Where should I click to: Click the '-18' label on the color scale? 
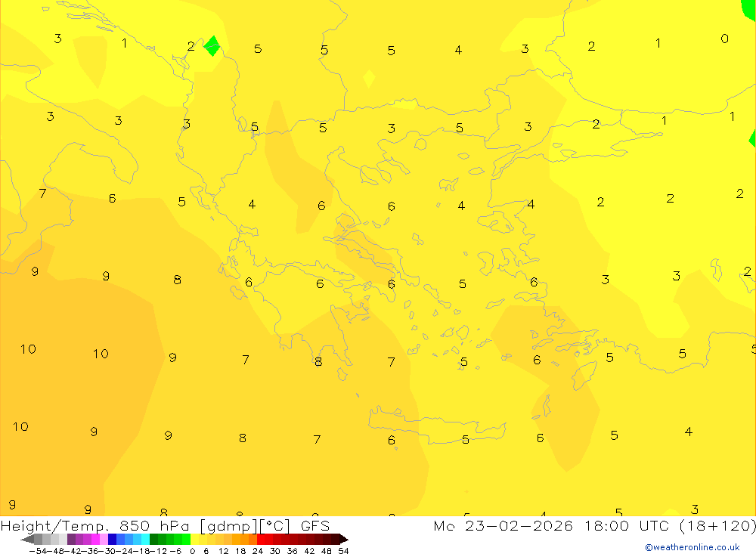[141, 551]
